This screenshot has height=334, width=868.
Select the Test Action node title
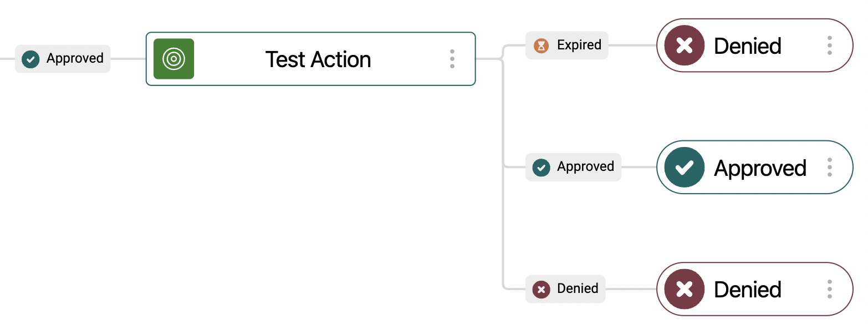(x=318, y=59)
